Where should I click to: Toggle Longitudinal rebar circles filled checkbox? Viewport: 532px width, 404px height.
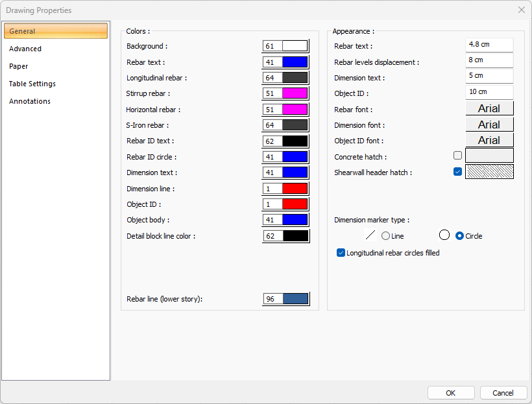[x=341, y=253]
